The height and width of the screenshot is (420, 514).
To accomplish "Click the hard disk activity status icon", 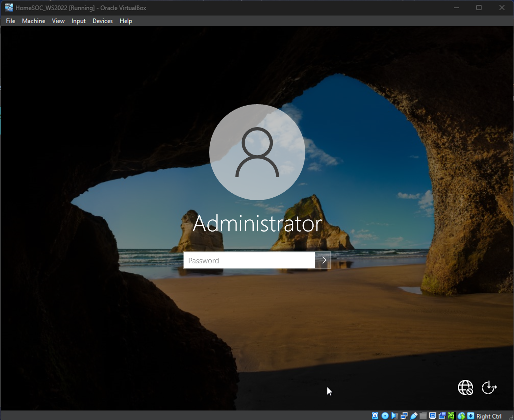I will (375, 415).
